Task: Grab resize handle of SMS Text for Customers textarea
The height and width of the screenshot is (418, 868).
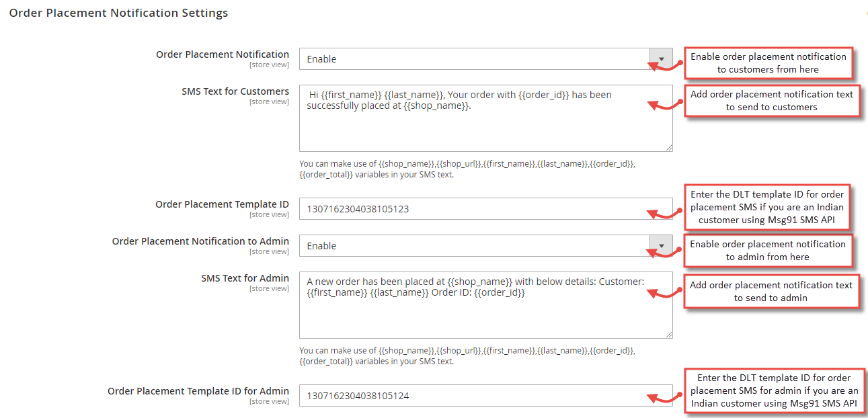Action: (668, 147)
